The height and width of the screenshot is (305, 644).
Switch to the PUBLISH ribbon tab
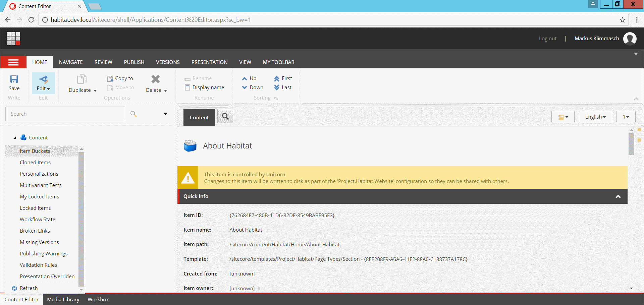[134, 62]
